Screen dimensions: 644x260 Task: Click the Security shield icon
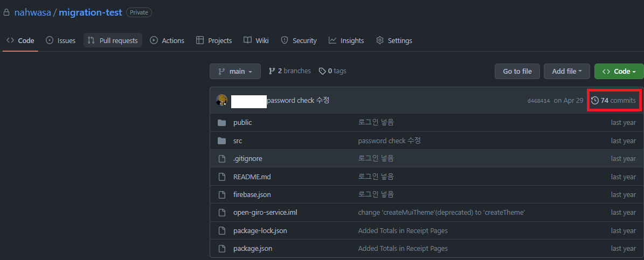click(x=284, y=40)
